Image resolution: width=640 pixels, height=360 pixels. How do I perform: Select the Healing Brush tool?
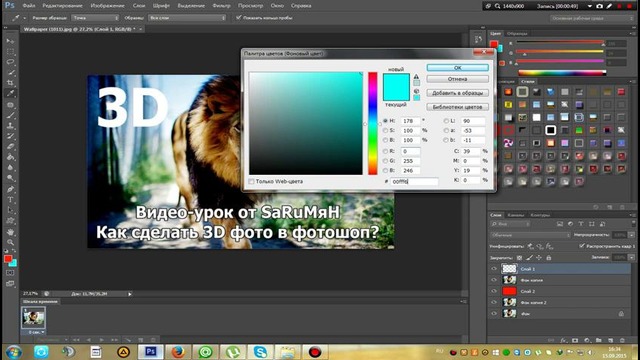[10, 105]
